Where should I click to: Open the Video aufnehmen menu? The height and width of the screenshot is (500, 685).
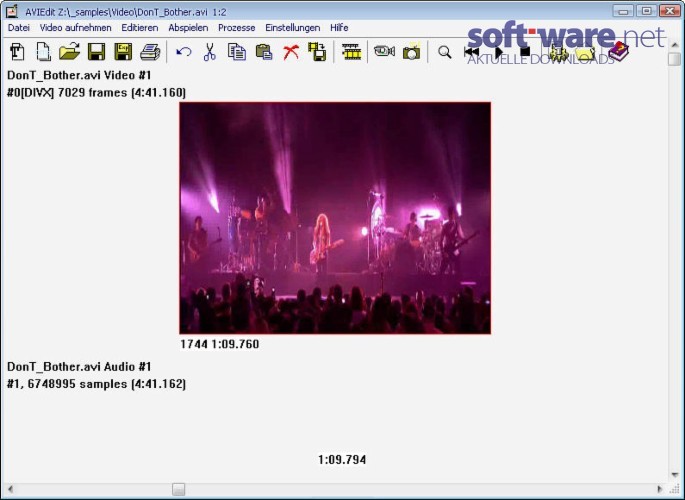pos(76,28)
